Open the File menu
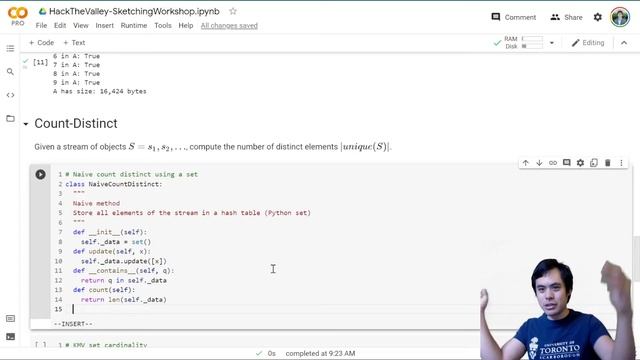 [41, 25]
